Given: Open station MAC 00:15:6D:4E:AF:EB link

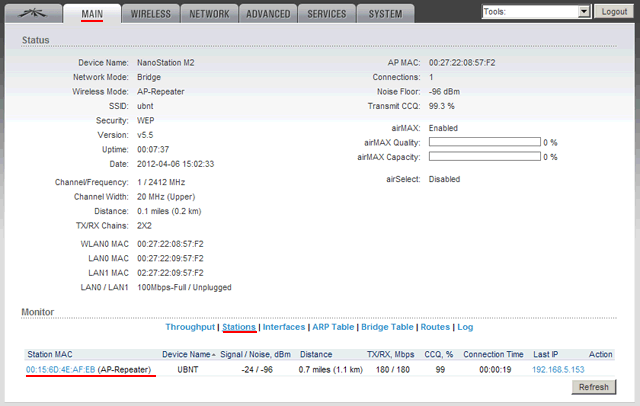Looking at the screenshot, I should click(x=60, y=370).
